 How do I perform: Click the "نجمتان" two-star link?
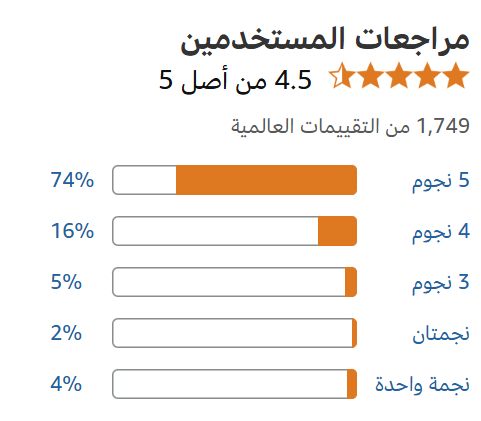[x=441, y=334]
